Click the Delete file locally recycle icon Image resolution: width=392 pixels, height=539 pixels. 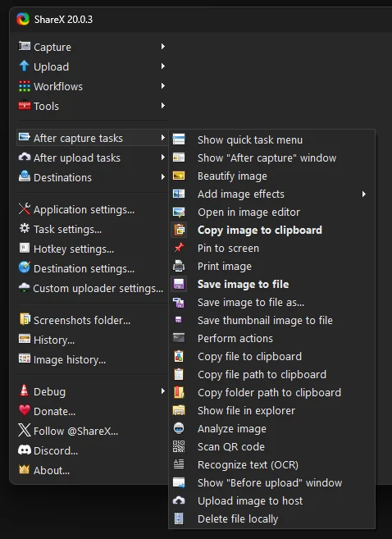(179, 518)
